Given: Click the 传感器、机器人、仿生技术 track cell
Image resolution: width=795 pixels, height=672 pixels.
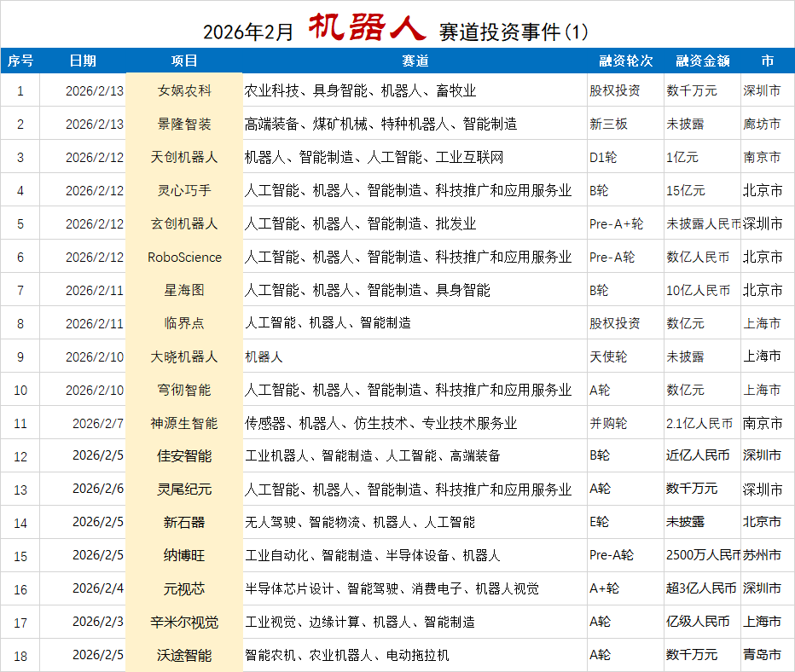Looking at the screenshot, I should [x=415, y=423].
